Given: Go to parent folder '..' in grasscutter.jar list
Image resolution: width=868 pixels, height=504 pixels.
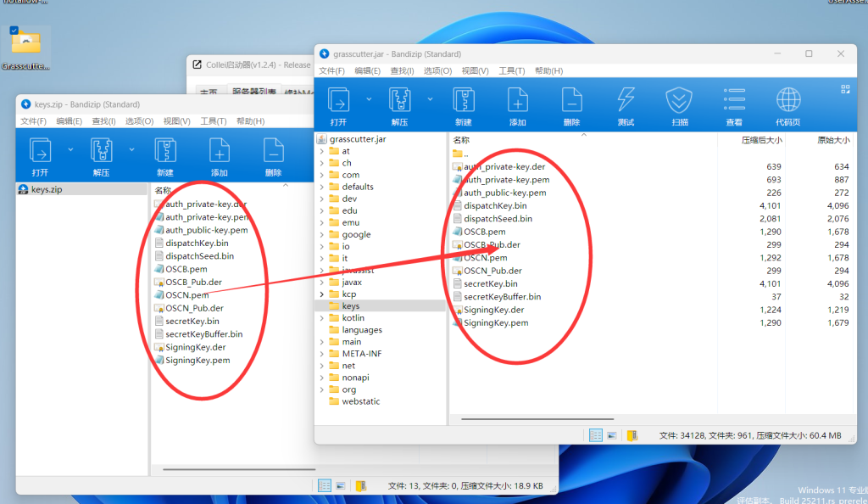Looking at the screenshot, I should pyautogui.click(x=461, y=154).
